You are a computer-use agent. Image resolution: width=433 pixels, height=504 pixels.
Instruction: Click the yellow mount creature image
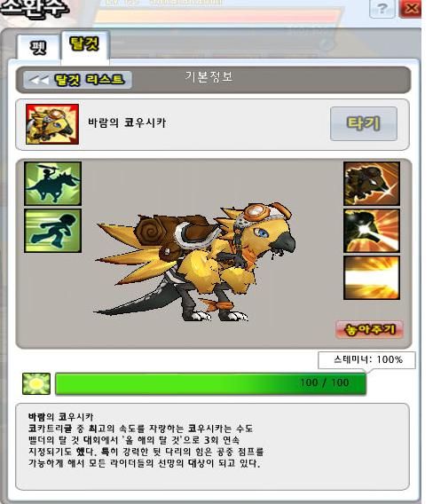click(x=194, y=261)
